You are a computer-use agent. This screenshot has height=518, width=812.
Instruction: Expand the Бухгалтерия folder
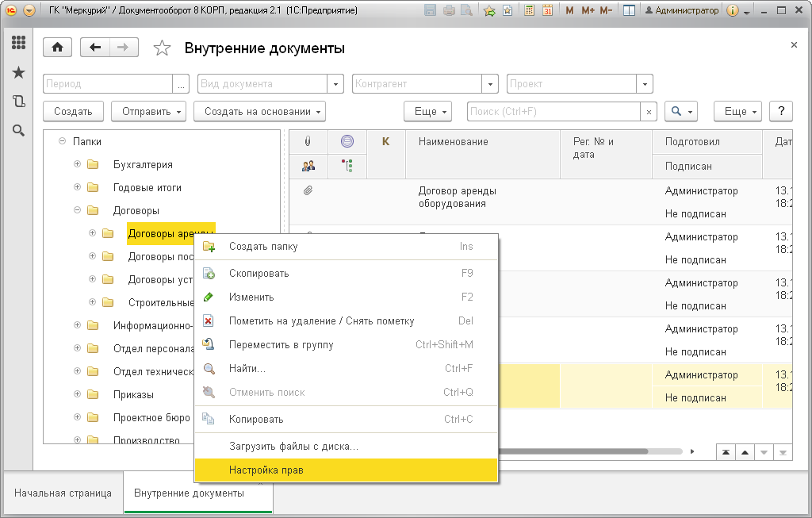pos(77,164)
